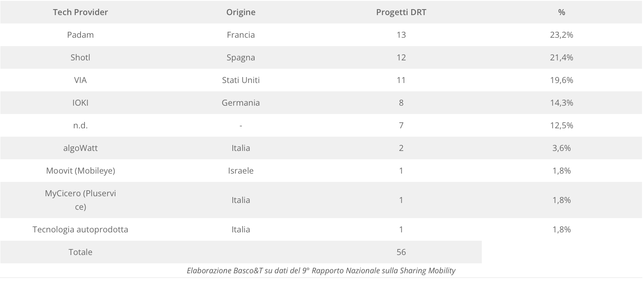Screen dimensions: 644x286
Task: Click the 23,2% percentage value
Action: tap(561, 35)
